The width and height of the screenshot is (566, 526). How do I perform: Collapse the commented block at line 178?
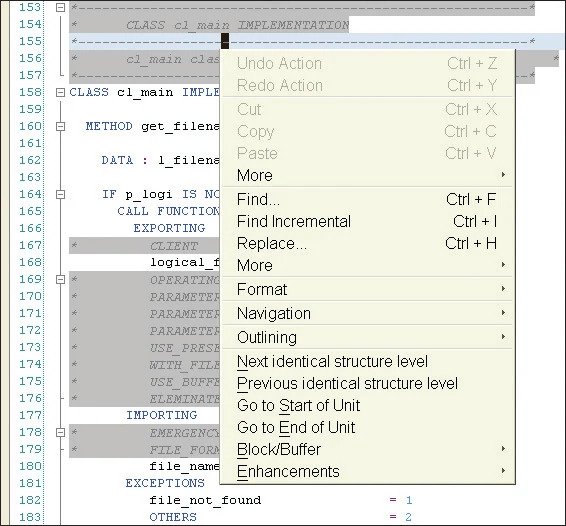coord(61,432)
